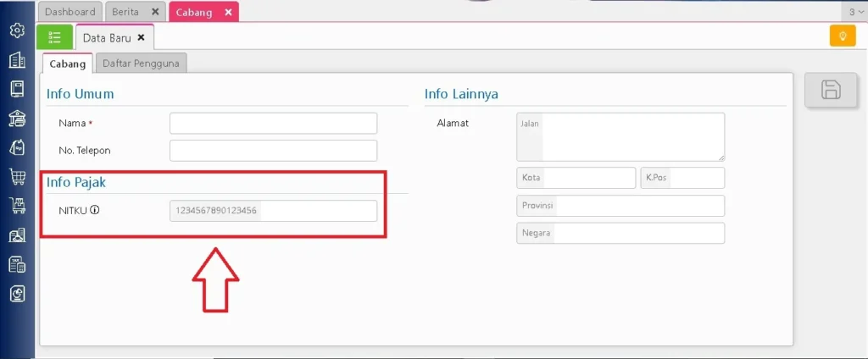Open the Reports icon at sidebar bottom
Viewport: 868px width, 359px height.
(17, 294)
